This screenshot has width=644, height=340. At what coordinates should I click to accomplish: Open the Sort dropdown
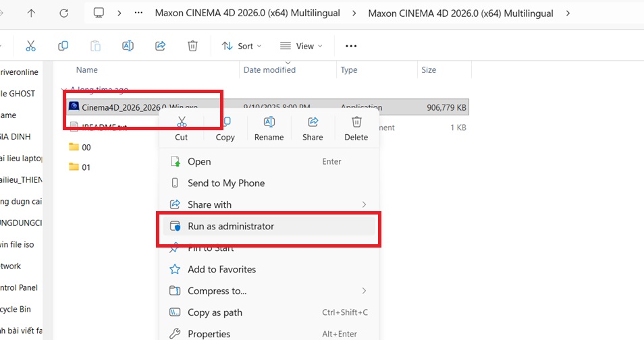242,46
